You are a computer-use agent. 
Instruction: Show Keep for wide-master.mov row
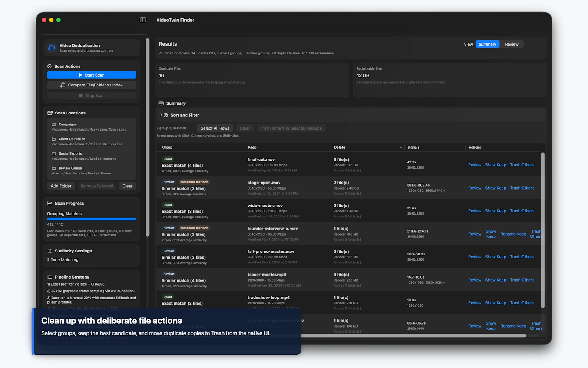point(496,211)
